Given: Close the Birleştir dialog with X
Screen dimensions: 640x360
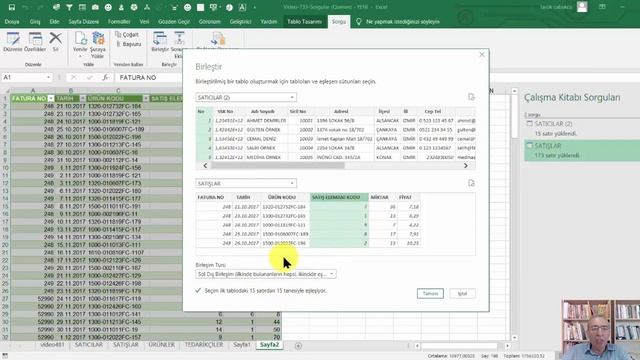Looking at the screenshot, I should (482, 54).
